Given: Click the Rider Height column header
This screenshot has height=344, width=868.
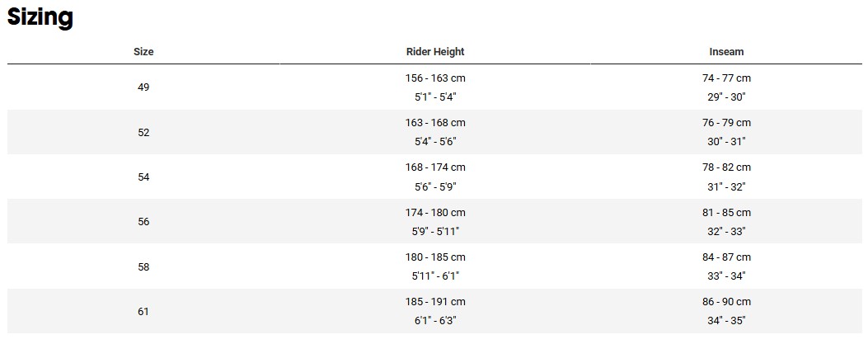Looking at the screenshot, I should [x=435, y=51].
